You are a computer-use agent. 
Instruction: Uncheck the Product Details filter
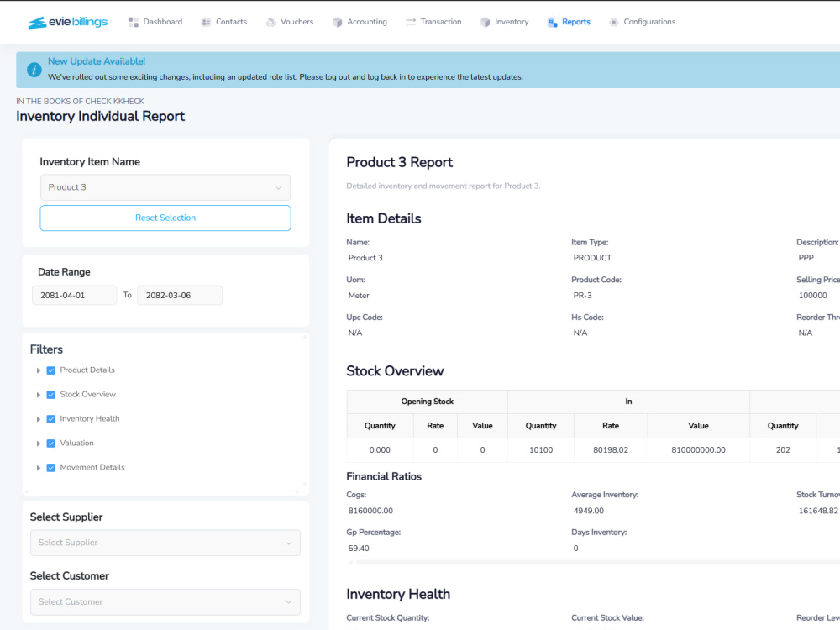[x=51, y=370]
